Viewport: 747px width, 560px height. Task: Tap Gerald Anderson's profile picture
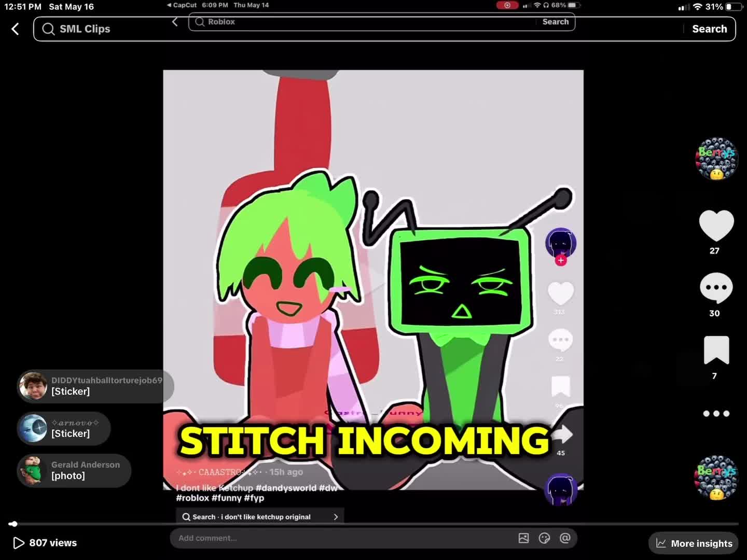(33, 470)
